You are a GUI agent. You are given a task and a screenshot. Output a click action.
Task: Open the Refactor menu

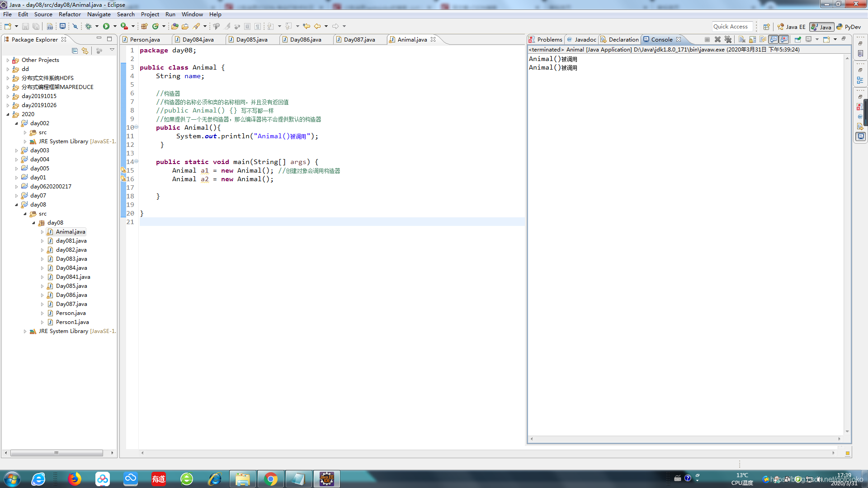click(70, 14)
